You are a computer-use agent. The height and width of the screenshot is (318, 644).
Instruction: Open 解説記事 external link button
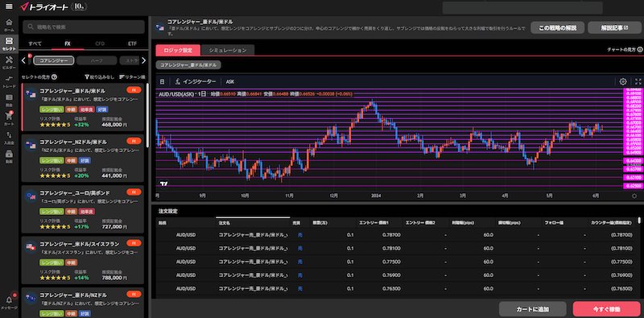tap(614, 28)
